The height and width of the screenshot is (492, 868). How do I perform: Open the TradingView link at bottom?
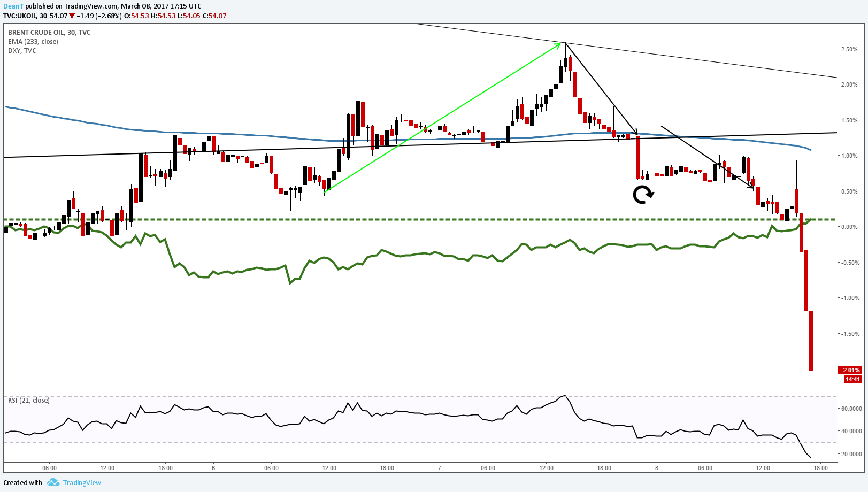click(82, 483)
